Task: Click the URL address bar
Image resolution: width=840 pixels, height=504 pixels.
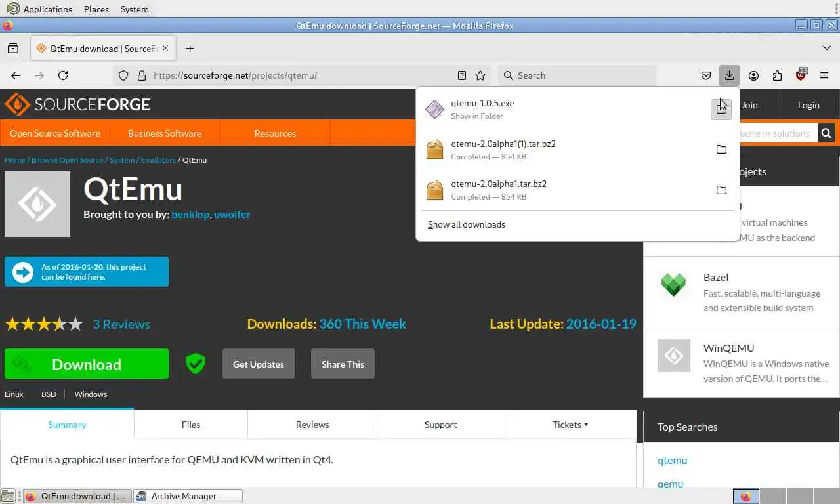Action: click(302, 75)
